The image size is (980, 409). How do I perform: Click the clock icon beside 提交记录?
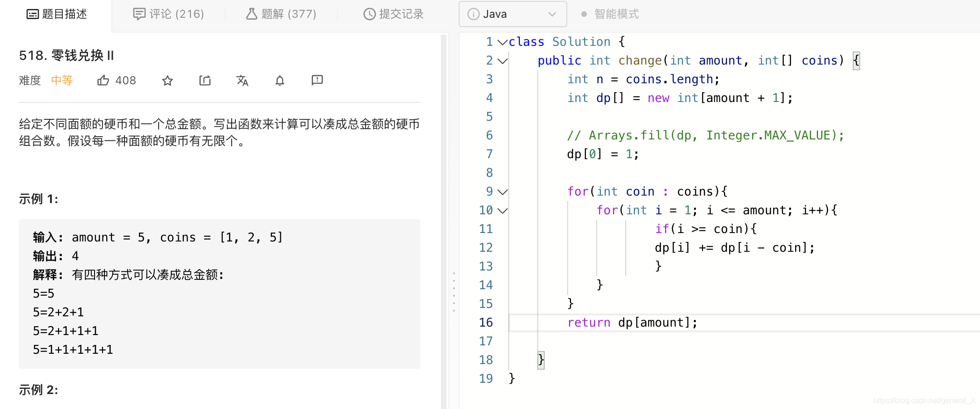(369, 14)
